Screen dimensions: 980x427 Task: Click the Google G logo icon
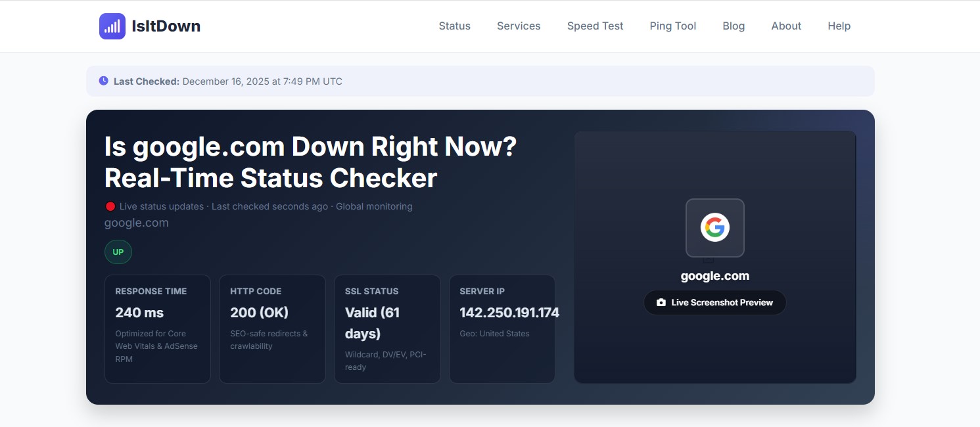(x=714, y=228)
